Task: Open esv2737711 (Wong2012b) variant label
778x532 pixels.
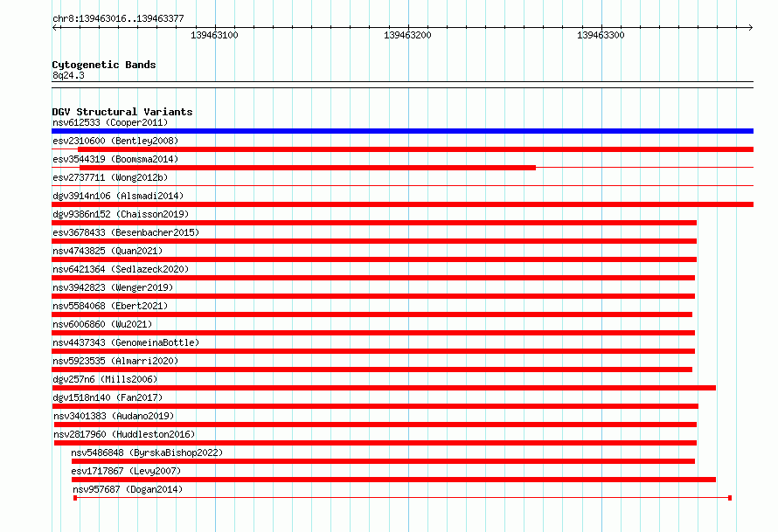Action: point(110,177)
